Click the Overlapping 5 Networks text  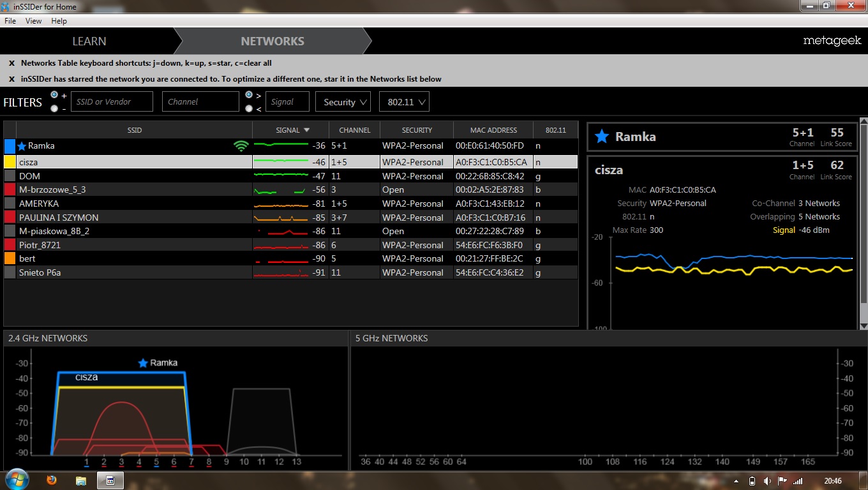tap(795, 217)
